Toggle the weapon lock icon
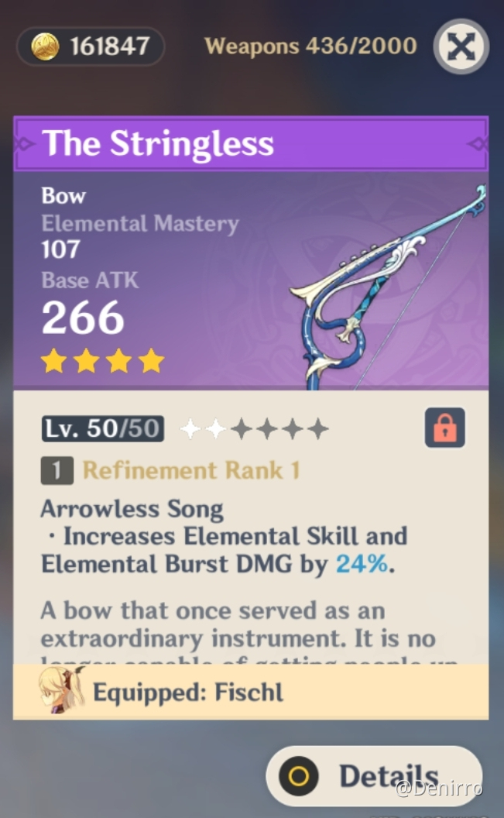 click(444, 428)
